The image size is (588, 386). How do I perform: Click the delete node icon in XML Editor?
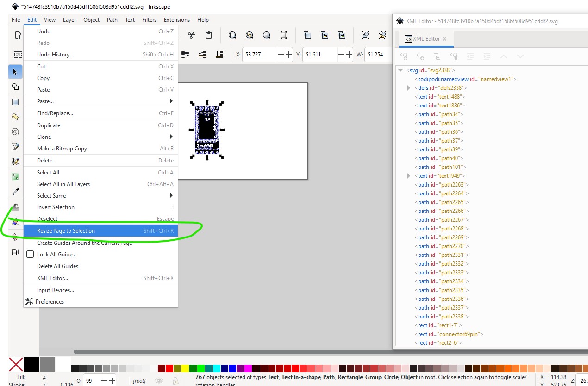pyautogui.click(x=454, y=56)
